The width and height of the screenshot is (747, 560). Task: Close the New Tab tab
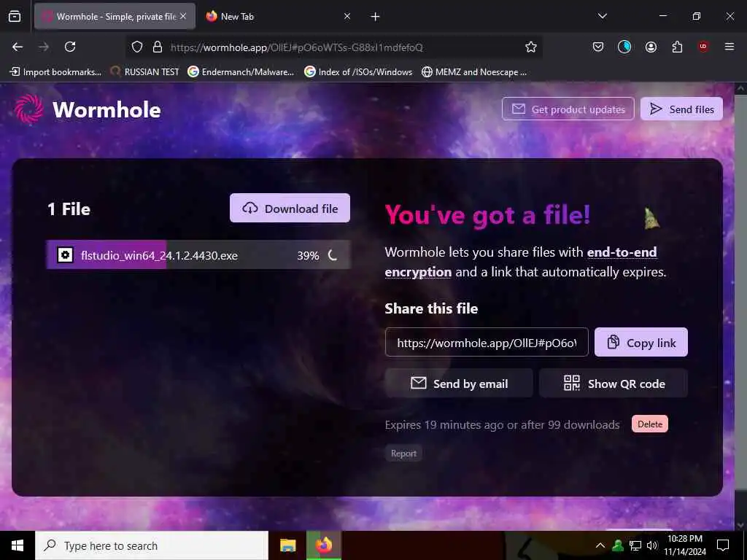point(347,16)
